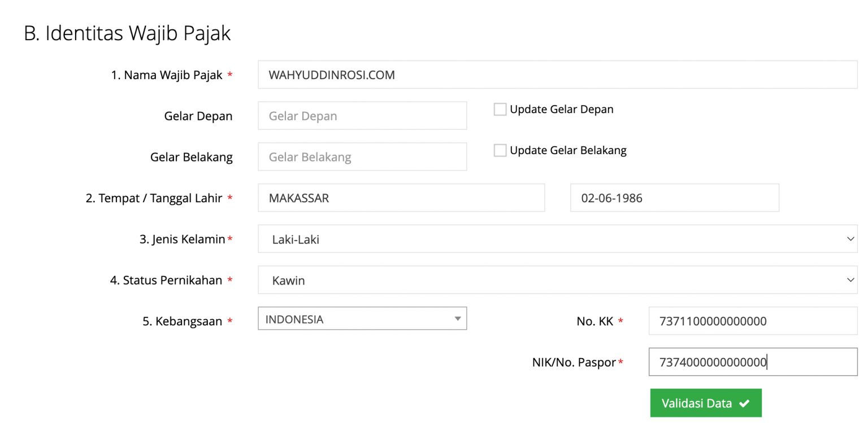The width and height of the screenshot is (868, 423).
Task: Select the birthplace field showing MAKASSAR
Action: coord(401,198)
